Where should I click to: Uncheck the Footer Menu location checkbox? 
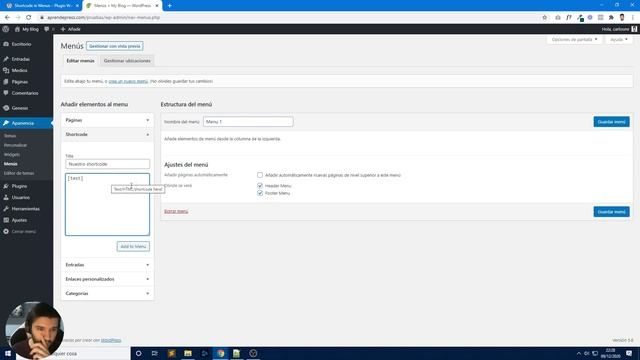260,193
